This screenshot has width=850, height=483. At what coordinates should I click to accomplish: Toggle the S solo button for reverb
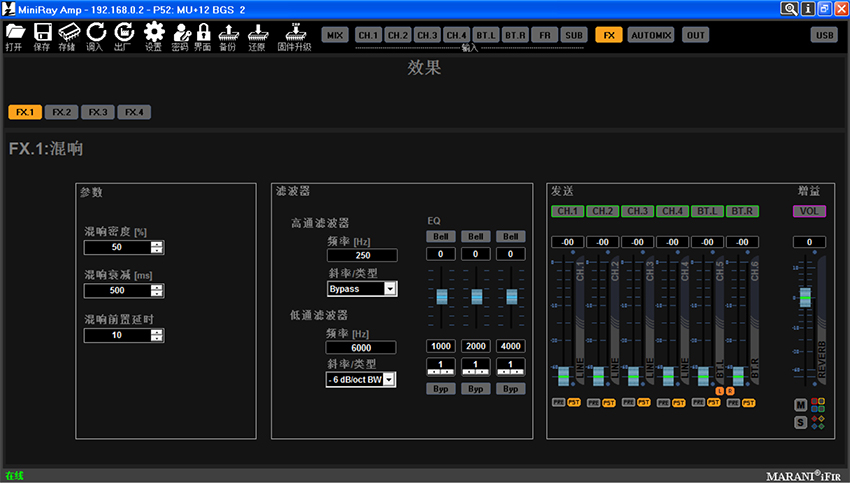[801, 423]
